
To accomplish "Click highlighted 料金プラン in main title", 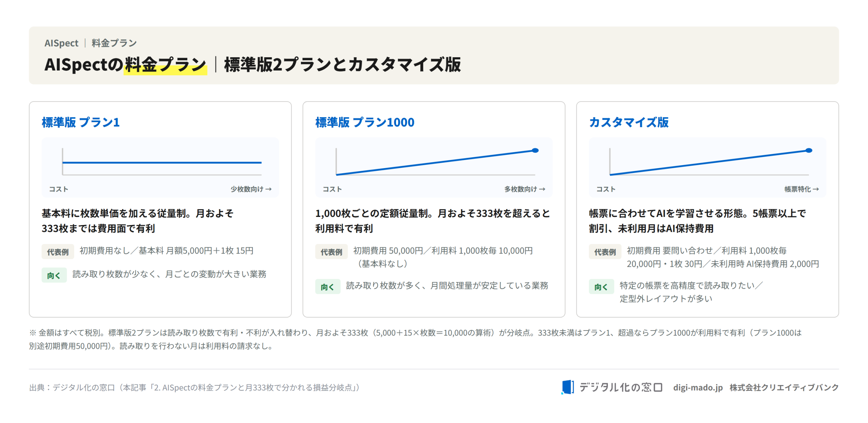I will (165, 64).
